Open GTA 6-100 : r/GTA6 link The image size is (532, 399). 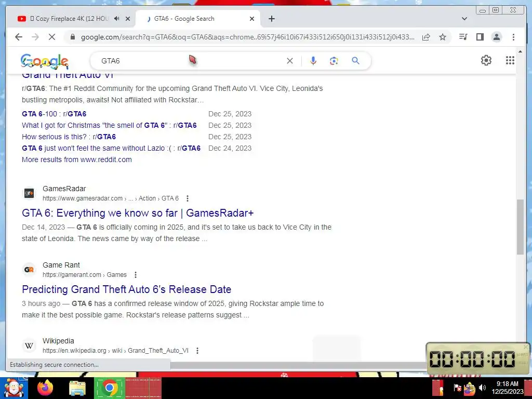click(54, 114)
